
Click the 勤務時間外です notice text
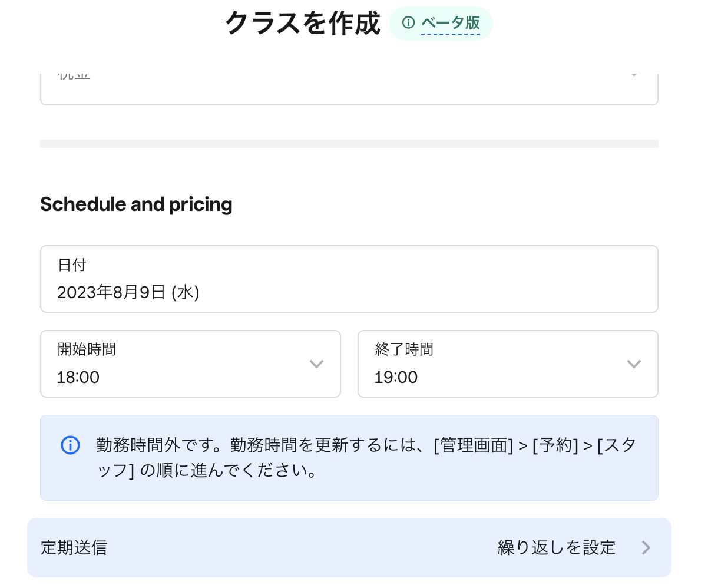click(365, 458)
